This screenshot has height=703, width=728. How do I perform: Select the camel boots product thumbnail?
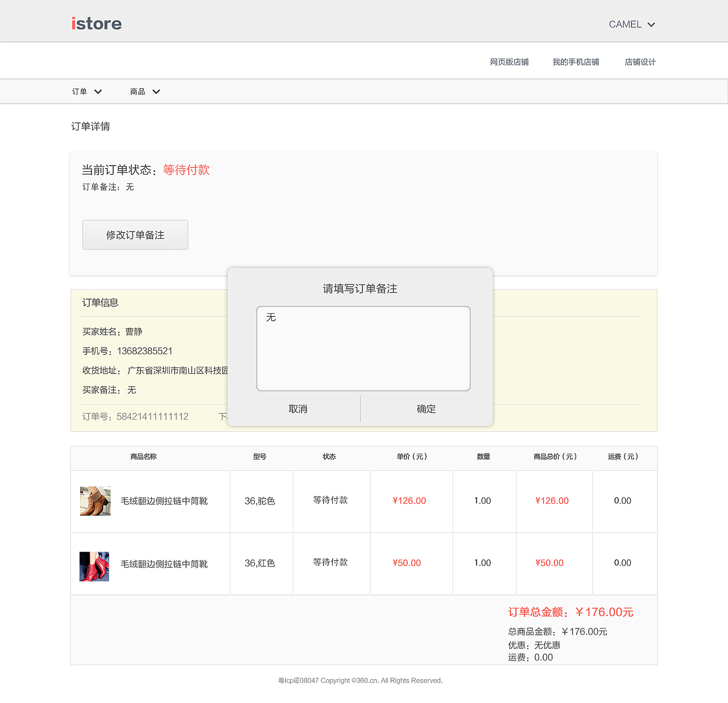95,501
